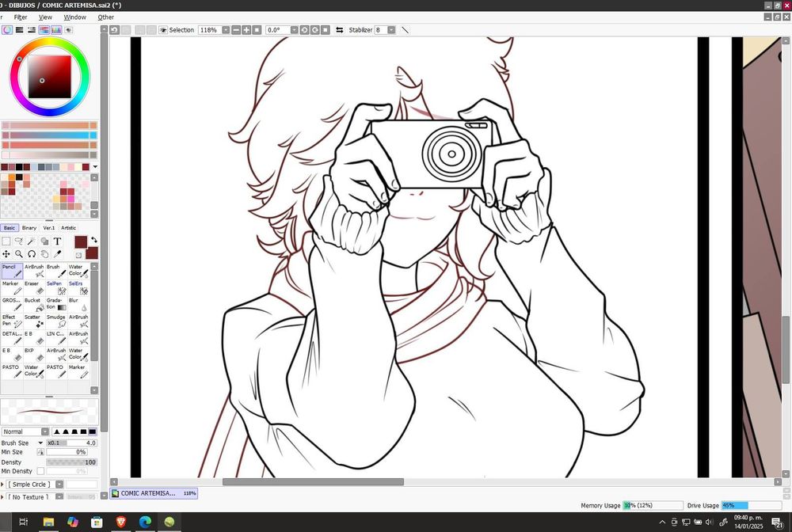Reset canvas zoom with square button
The height and width of the screenshot is (532, 792).
(257, 30)
